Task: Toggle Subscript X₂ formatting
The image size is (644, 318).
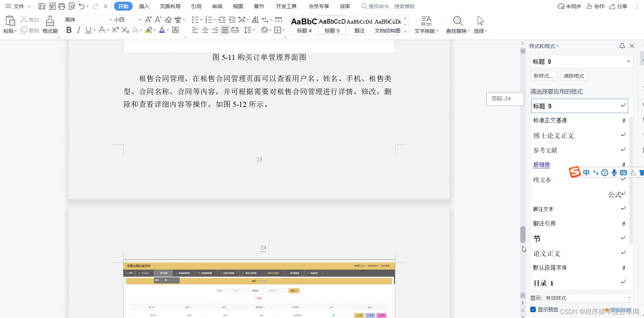Action: 125,30
